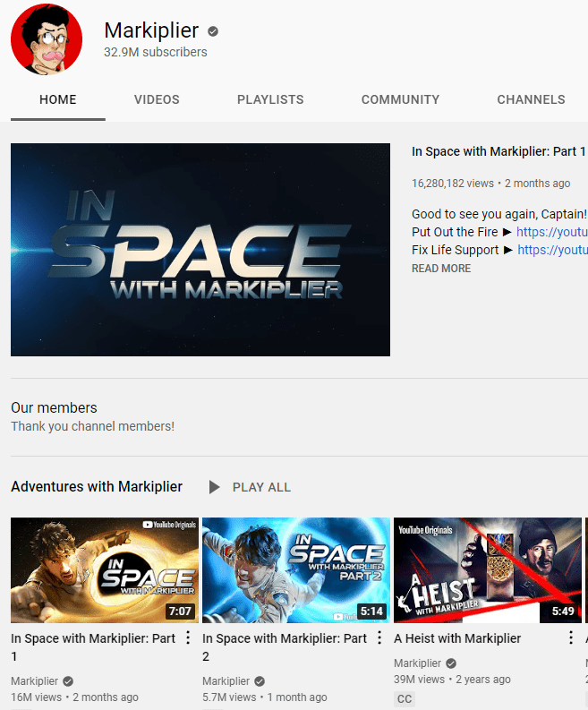Click the 5.7M views · 1 month ago text

point(264,697)
